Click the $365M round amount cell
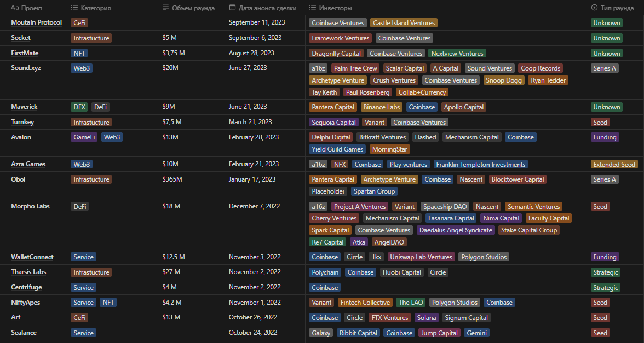 tap(173, 179)
